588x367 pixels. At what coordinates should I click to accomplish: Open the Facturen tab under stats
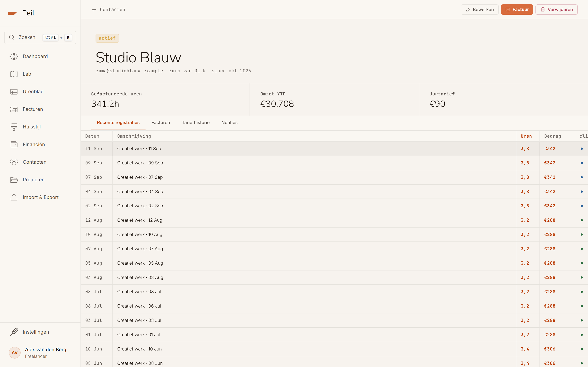click(x=161, y=123)
